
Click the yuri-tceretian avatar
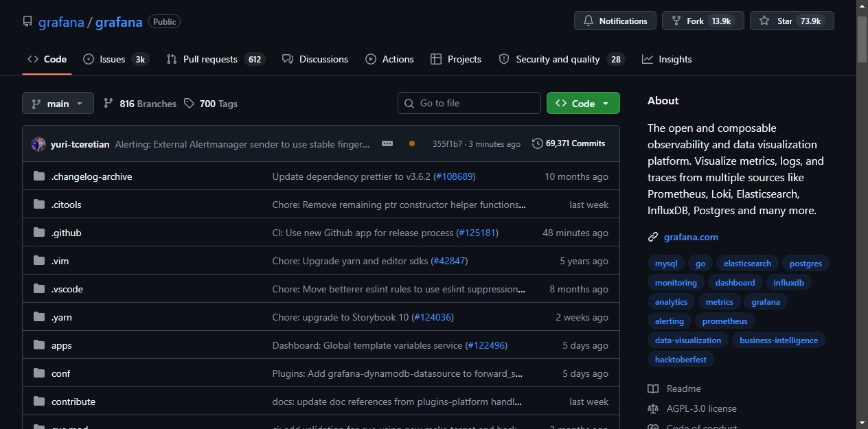pos(38,144)
